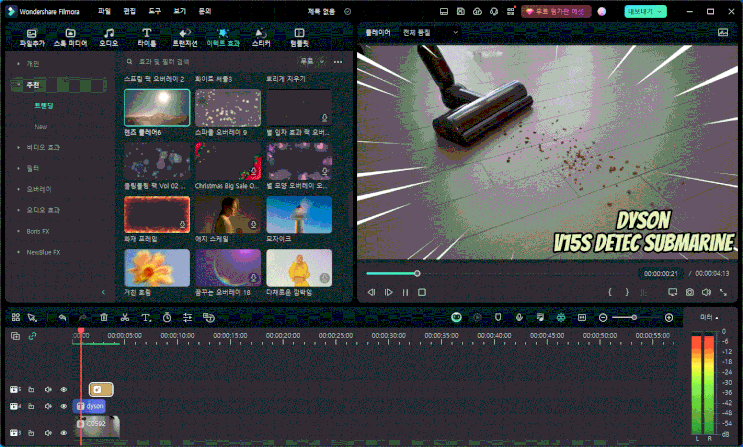Open the 파일추가 (import media) tab
Viewport: 743px width, 447px height.
32,37
